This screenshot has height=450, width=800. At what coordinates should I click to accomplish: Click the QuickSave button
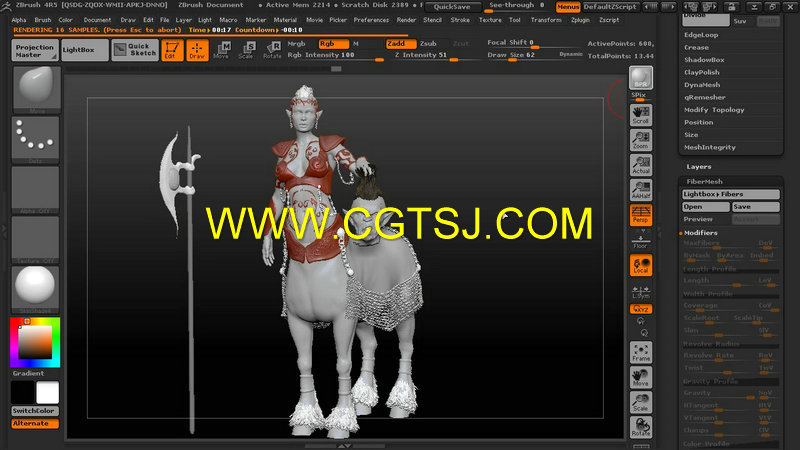tap(453, 7)
